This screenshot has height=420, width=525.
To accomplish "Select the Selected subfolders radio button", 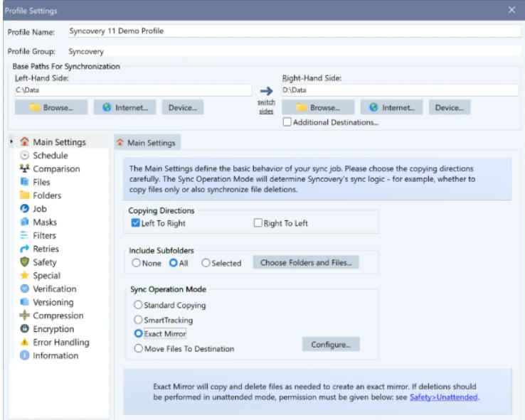I will pyautogui.click(x=206, y=263).
